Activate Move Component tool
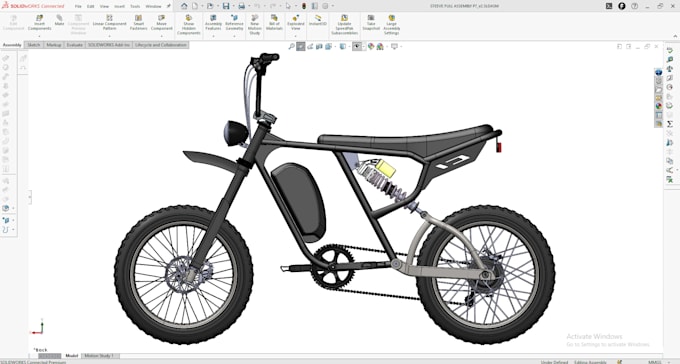Viewport: 680px width, 364px height. (161, 23)
